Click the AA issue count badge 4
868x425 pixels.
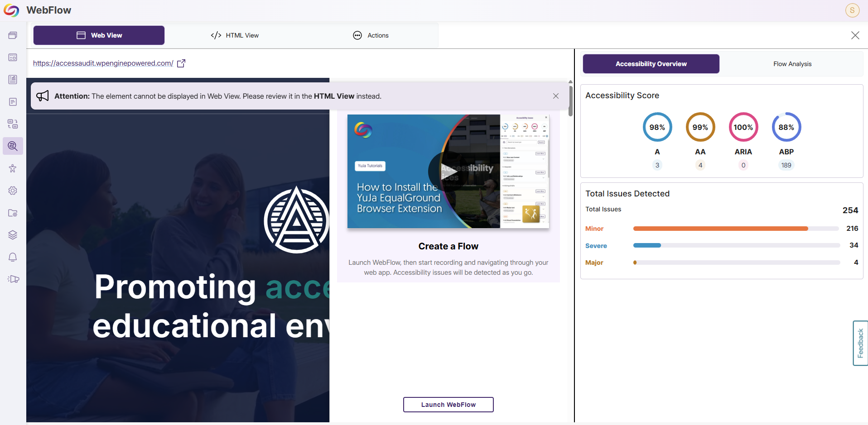[700, 165]
